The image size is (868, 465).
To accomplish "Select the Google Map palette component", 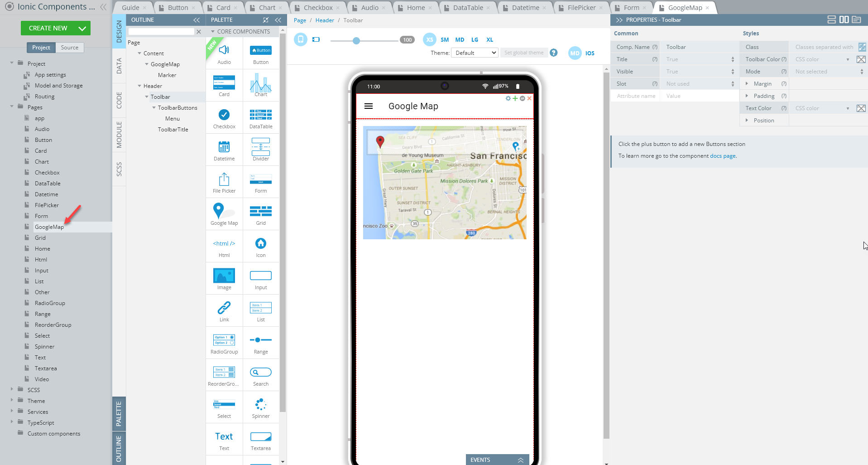I will (x=224, y=214).
